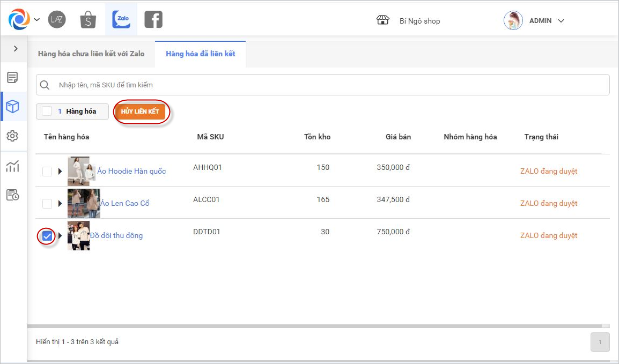Screen dimensions: 619x364
Task: Tick the Áo Len Cao Cổ checkbox
Action: 47,204
